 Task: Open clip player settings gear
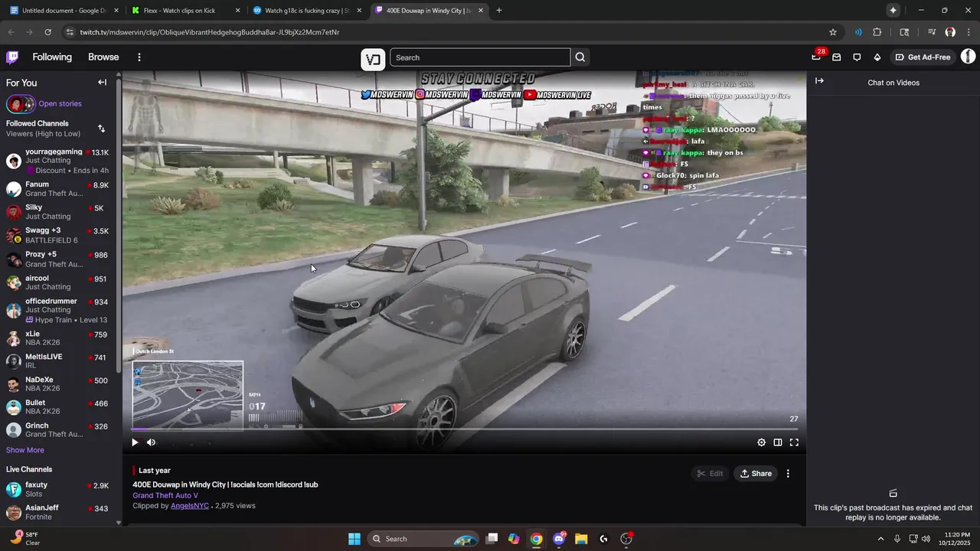click(x=761, y=442)
